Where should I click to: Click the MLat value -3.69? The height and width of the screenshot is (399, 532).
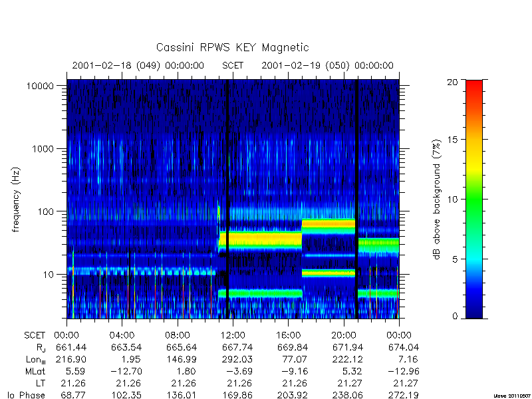click(239, 372)
